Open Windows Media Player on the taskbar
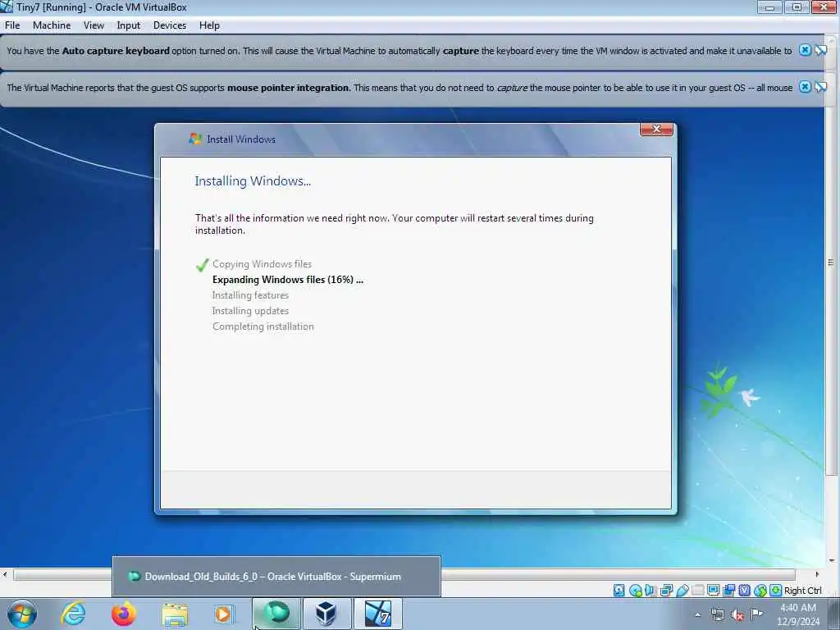The height and width of the screenshot is (630, 840). point(224,614)
